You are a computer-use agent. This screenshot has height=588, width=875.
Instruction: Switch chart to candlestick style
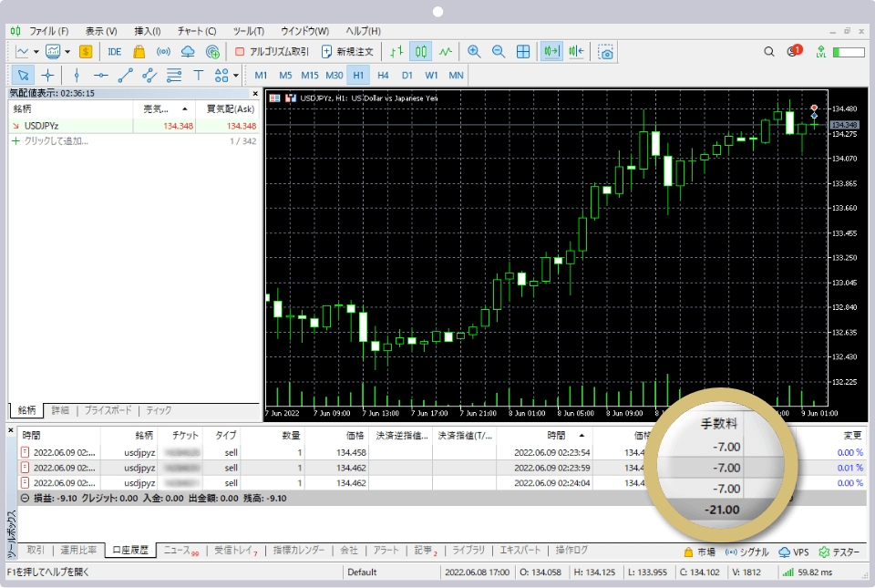tap(421, 52)
